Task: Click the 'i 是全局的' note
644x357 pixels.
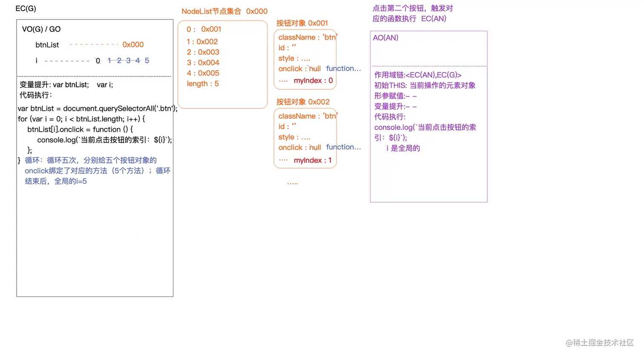Action: [x=403, y=148]
